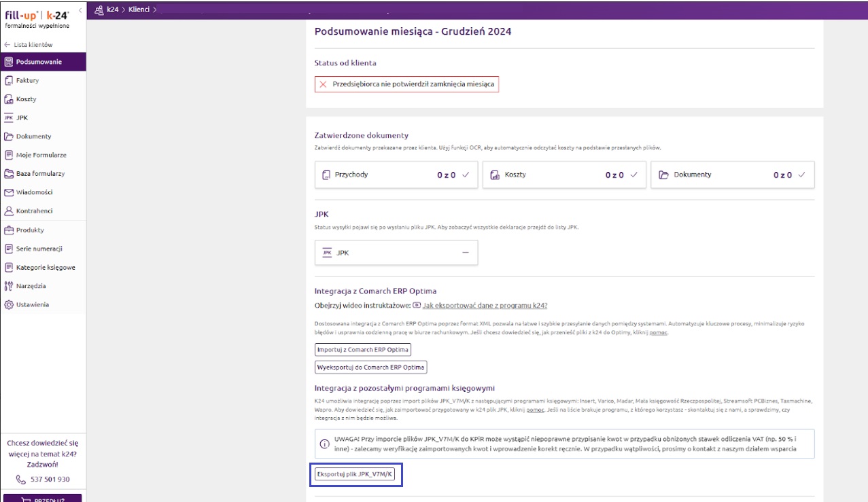Click the Kategorie księgowe icon

click(9, 268)
